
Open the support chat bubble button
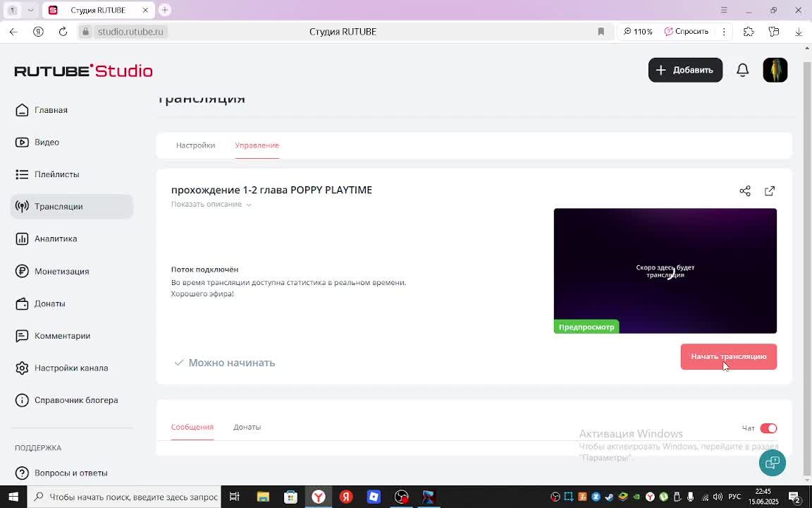pyautogui.click(x=772, y=462)
